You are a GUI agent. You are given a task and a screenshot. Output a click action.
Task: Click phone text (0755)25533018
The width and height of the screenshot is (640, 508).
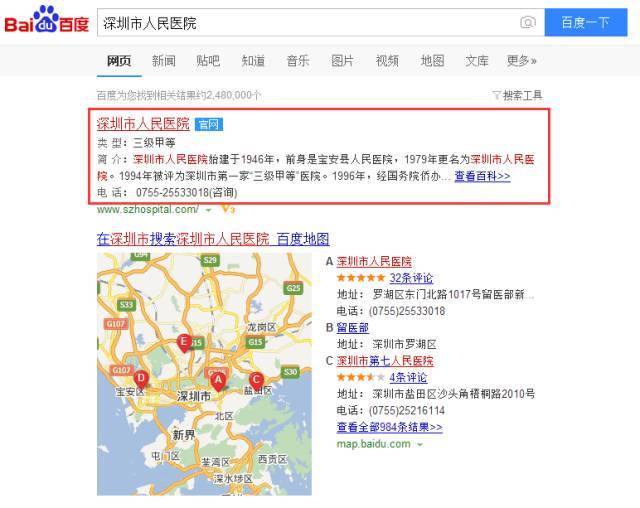[x=407, y=311]
